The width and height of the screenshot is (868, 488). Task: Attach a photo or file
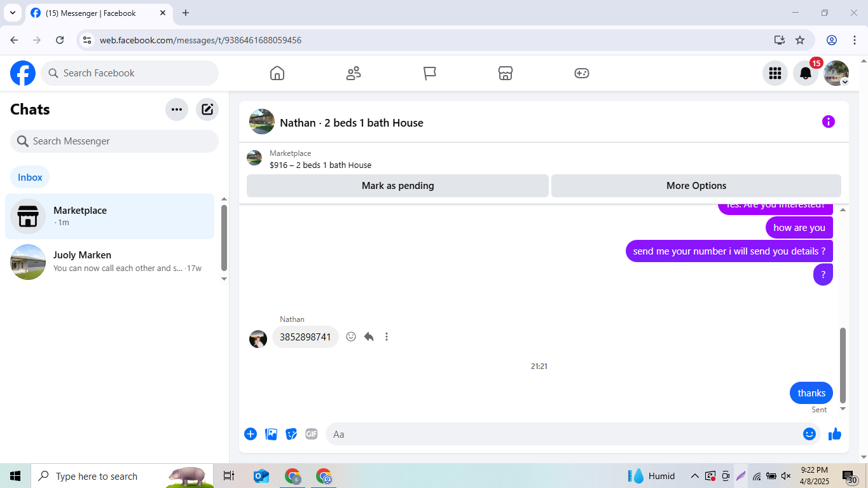point(271,434)
